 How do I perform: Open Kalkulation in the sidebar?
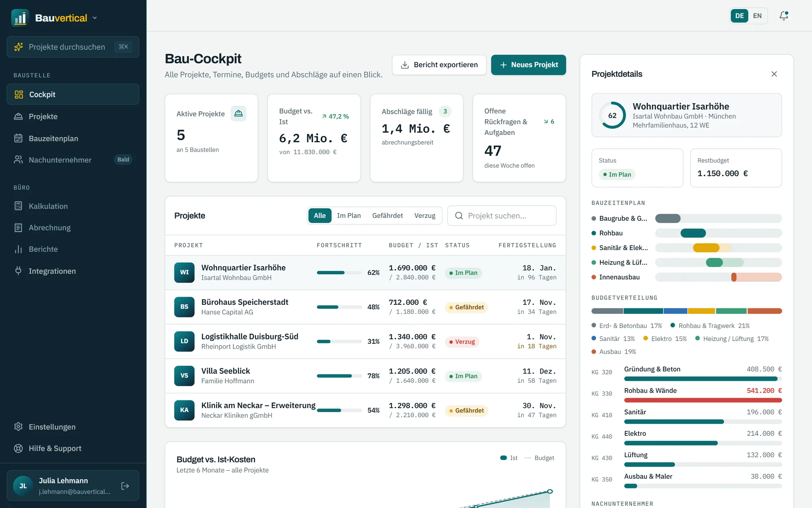(73, 206)
